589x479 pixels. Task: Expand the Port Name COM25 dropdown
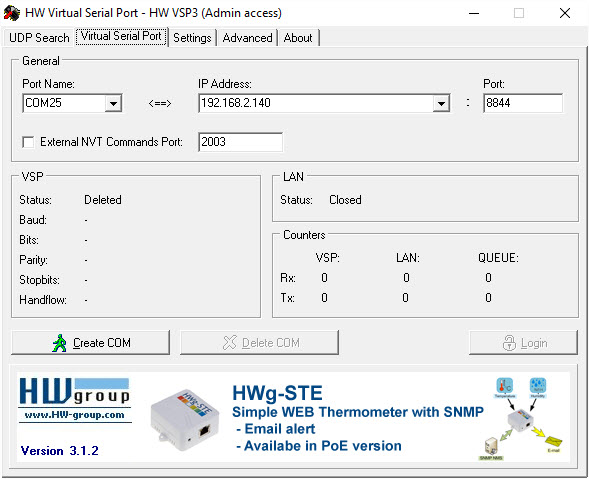[113, 103]
